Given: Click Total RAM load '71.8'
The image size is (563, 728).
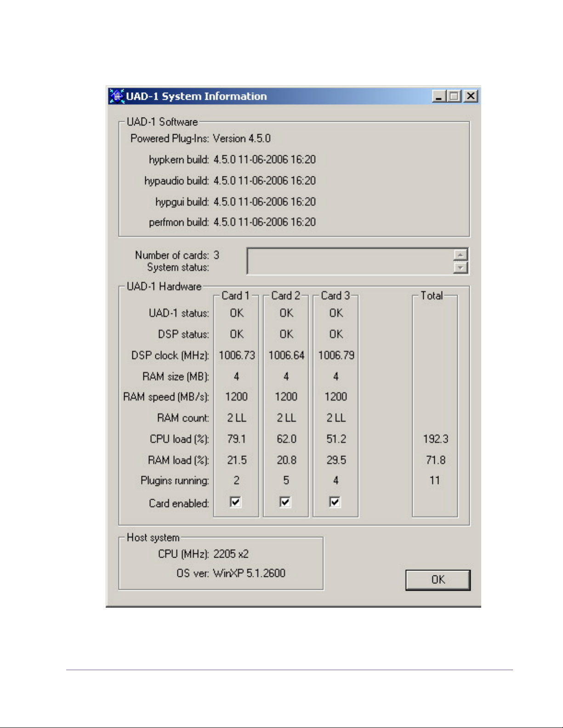Looking at the screenshot, I should [435, 460].
